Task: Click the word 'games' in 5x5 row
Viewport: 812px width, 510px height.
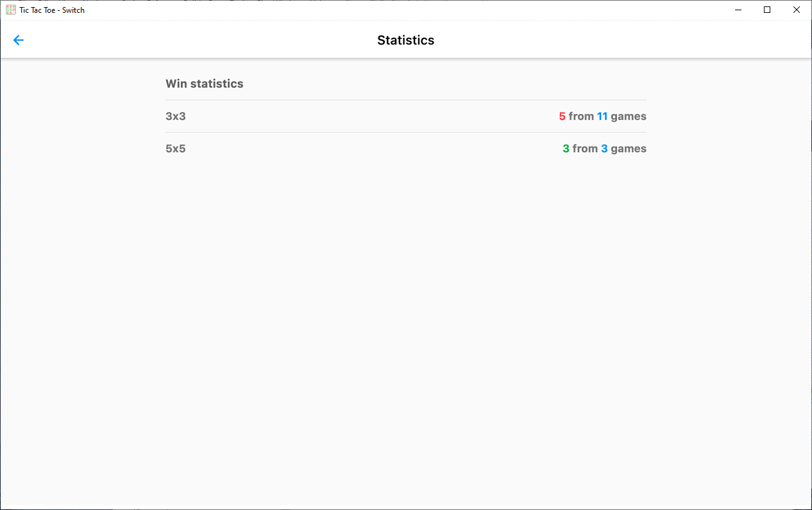Action: 629,149
